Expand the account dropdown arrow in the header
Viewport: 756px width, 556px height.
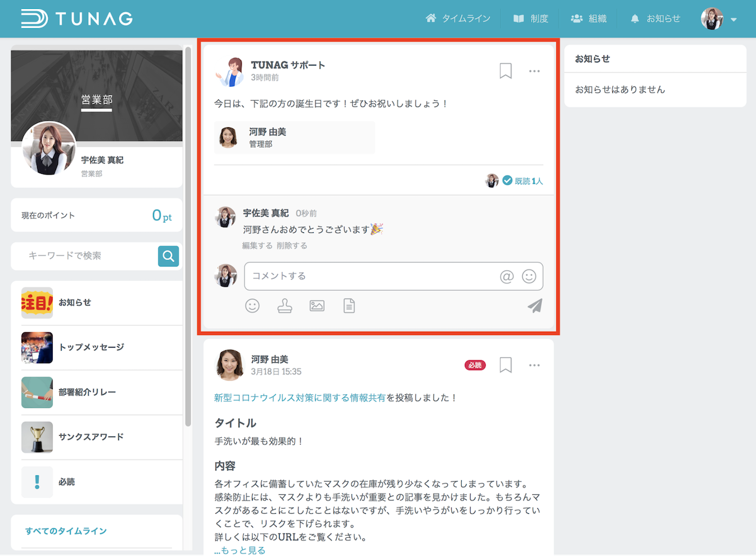click(x=734, y=20)
